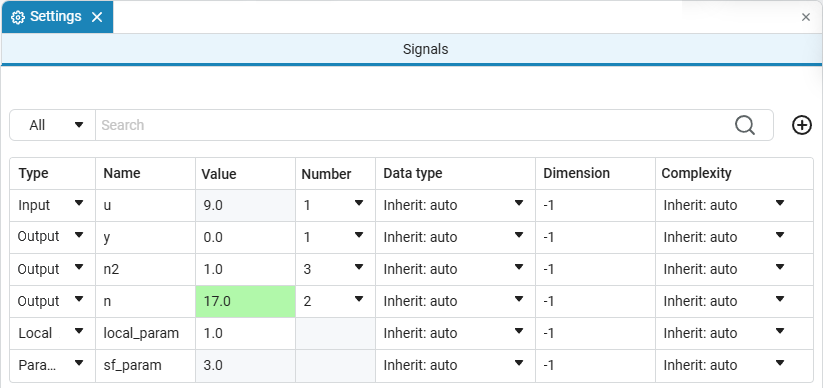
Task: Close the Settings tab
Action: click(x=97, y=17)
